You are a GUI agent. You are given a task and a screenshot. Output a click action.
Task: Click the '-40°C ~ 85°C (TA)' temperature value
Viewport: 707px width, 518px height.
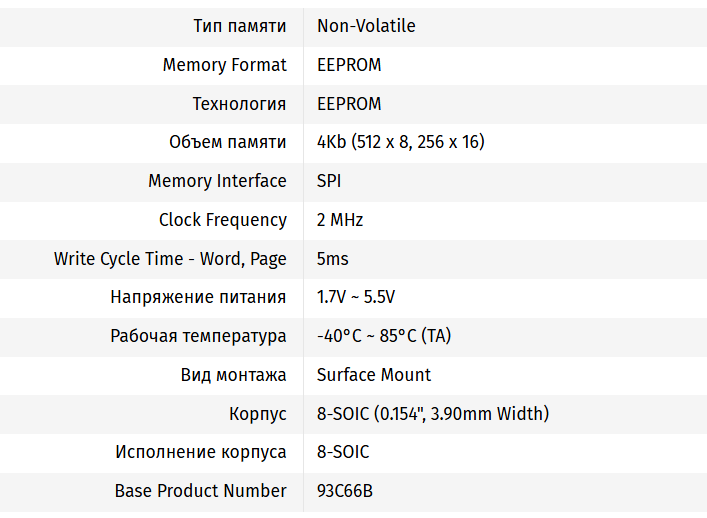384,336
